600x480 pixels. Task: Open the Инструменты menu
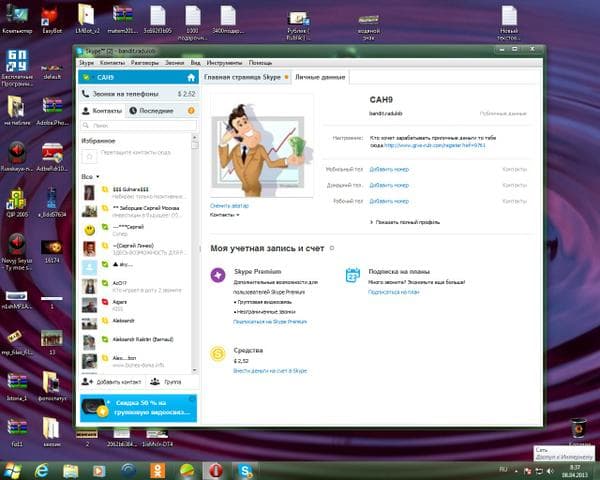[x=224, y=63]
